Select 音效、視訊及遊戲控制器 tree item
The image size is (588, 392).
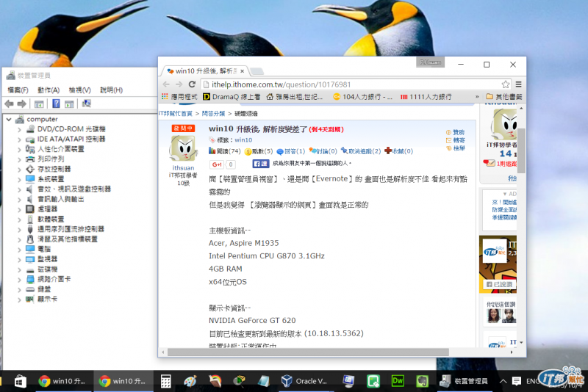(74, 189)
